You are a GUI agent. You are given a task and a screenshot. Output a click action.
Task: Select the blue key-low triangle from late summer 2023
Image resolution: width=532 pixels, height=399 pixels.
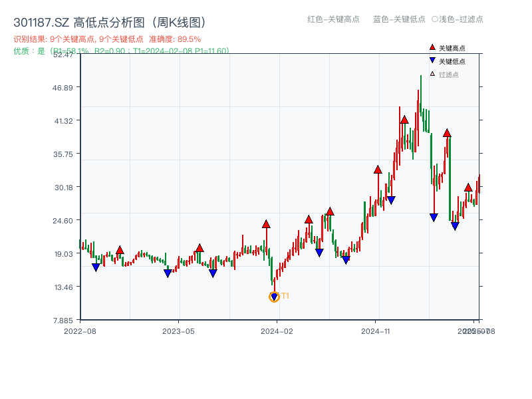pos(213,273)
